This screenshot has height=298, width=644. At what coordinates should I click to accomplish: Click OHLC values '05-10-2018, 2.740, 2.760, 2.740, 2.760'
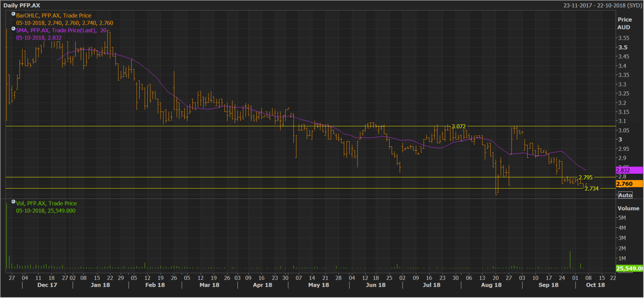pyautogui.click(x=65, y=23)
